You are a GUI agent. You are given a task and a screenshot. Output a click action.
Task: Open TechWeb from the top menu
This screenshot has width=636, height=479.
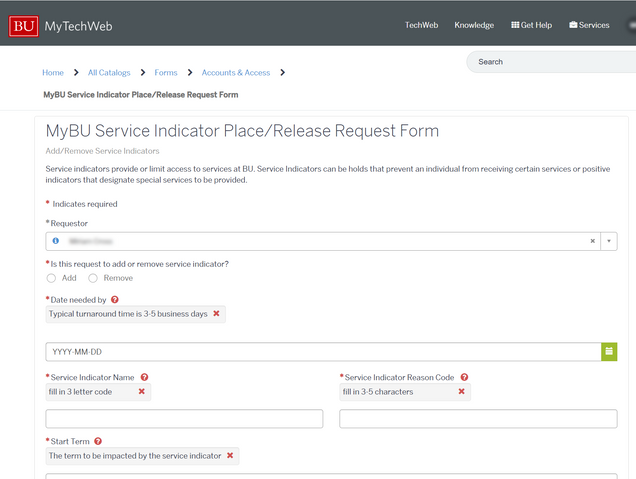click(x=421, y=25)
